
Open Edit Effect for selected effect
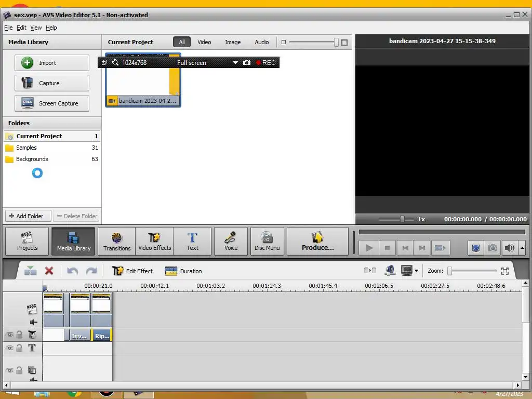click(132, 271)
